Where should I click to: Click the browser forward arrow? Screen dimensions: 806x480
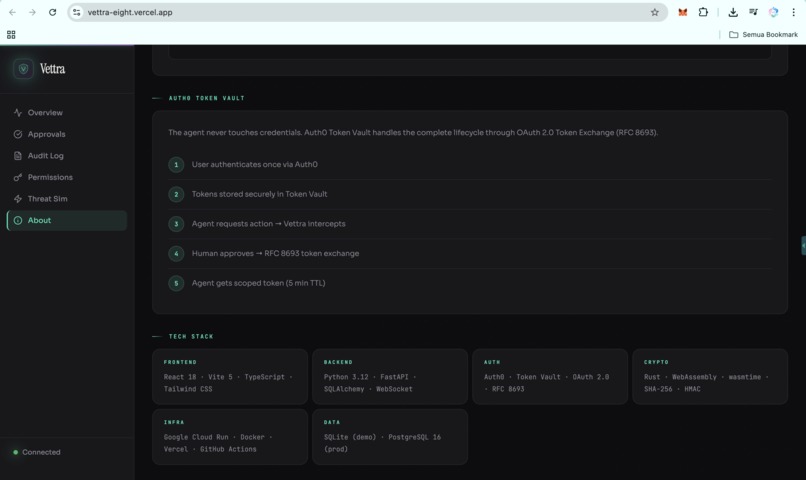[x=32, y=12]
